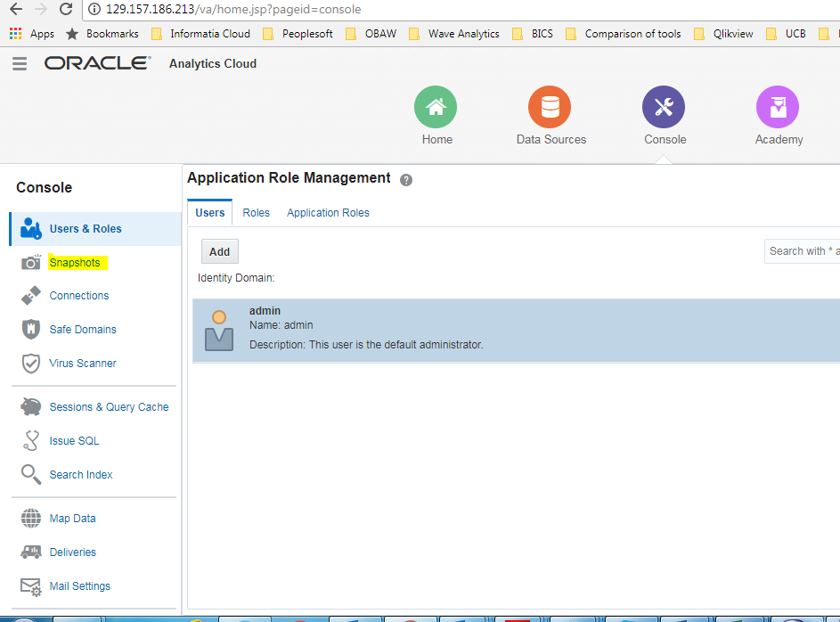Switch to the Application Roles tab
Viewport: 840px width, 622px height.
tap(328, 213)
